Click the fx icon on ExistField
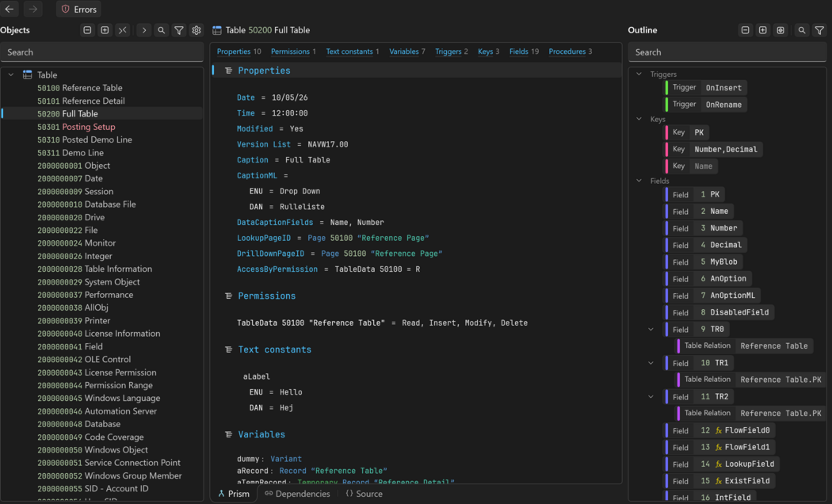This screenshot has width=832, height=504. [x=719, y=481]
